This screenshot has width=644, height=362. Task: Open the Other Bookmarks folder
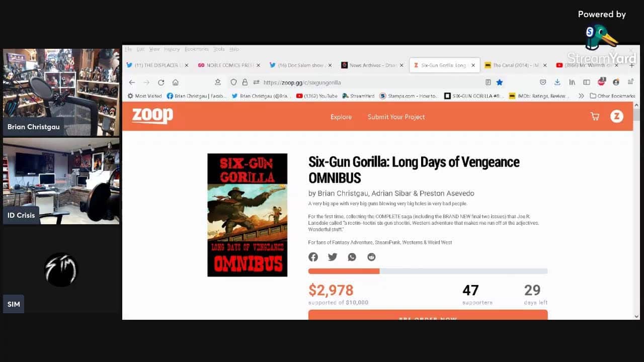[x=613, y=96]
